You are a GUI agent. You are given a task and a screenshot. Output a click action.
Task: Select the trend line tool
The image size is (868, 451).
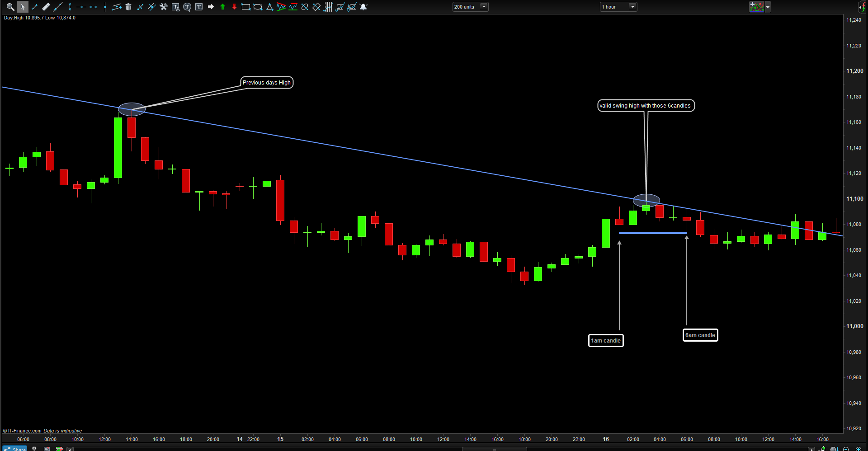(58, 7)
